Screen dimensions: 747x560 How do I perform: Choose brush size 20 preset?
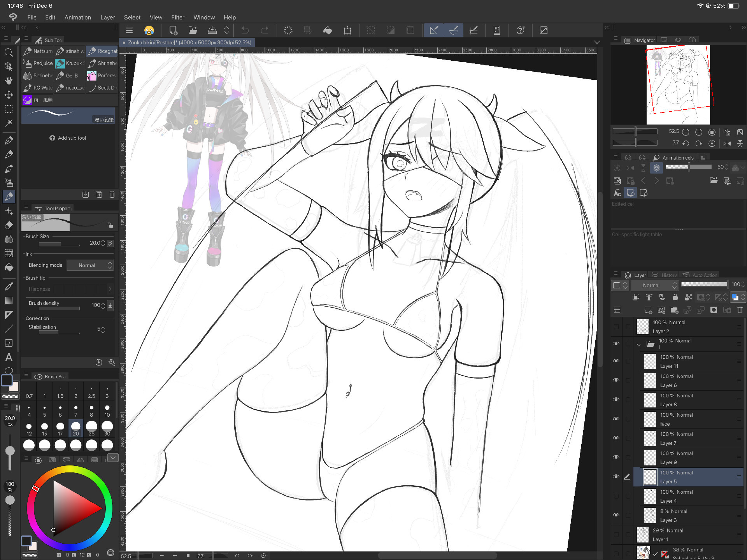[76, 428]
